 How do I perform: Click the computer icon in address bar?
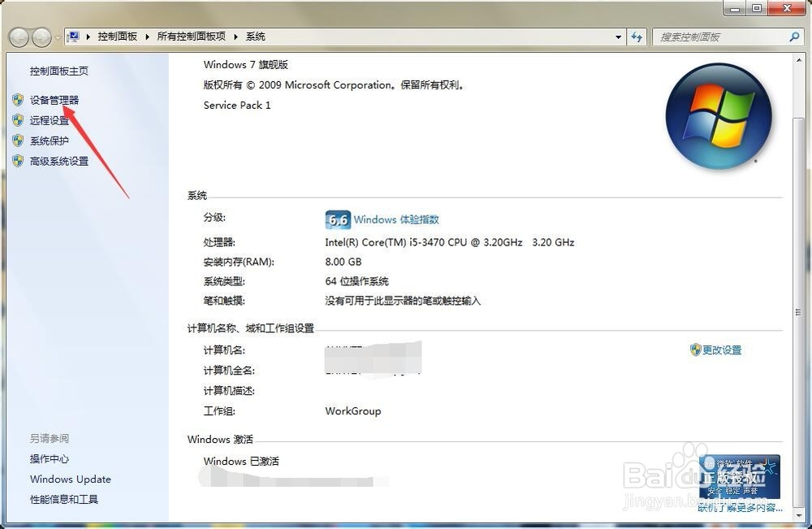click(x=74, y=37)
